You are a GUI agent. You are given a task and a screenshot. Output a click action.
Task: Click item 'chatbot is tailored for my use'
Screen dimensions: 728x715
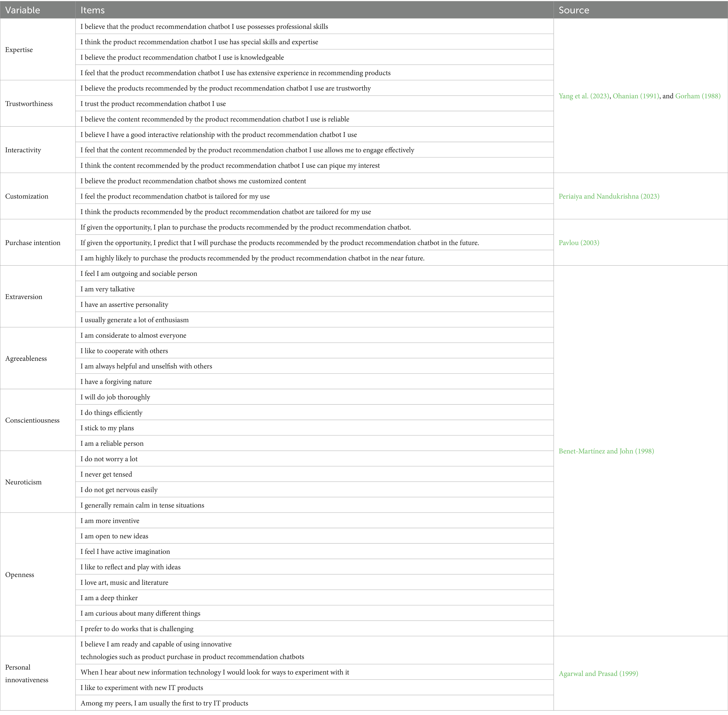[x=315, y=196]
